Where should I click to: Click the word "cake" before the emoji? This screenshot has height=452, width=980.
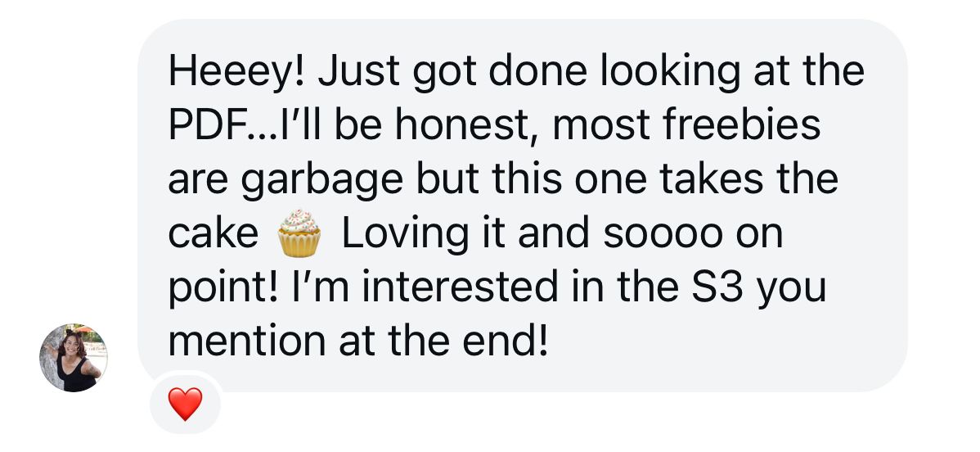coord(213,234)
